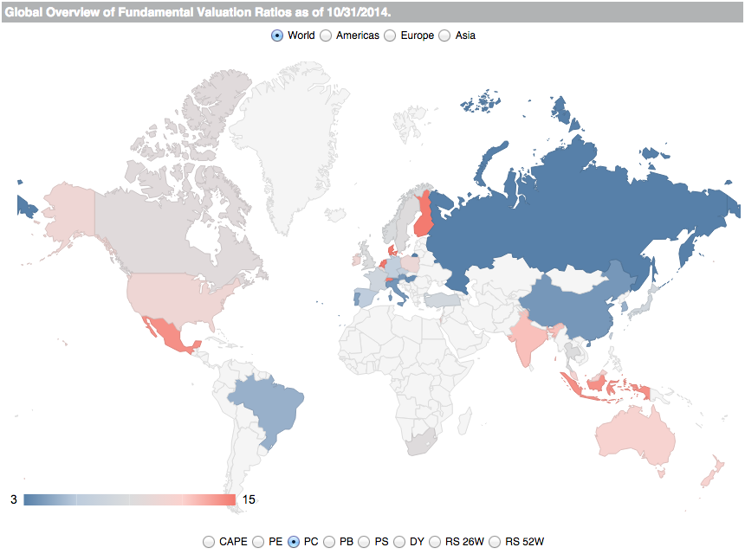
Task: Choose the CAPE valuation ratio
Action: pyautogui.click(x=209, y=542)
